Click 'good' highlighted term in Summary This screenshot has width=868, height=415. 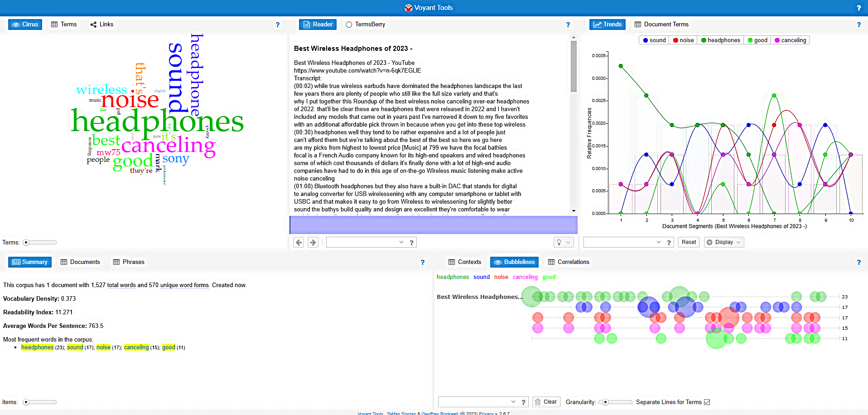pyautogui.click(x=169, y=347)
